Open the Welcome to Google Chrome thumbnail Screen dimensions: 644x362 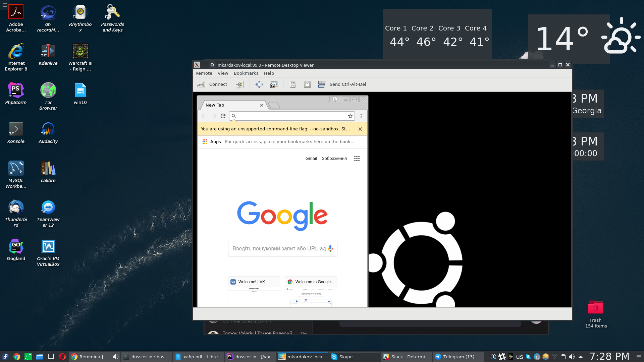[x=311, y=292]
